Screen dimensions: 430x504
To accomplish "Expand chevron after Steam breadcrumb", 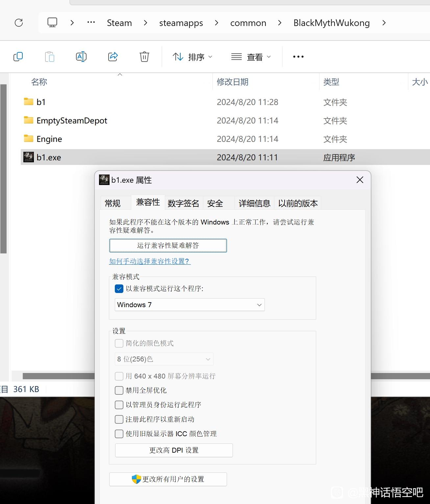I will pos(145,23).
